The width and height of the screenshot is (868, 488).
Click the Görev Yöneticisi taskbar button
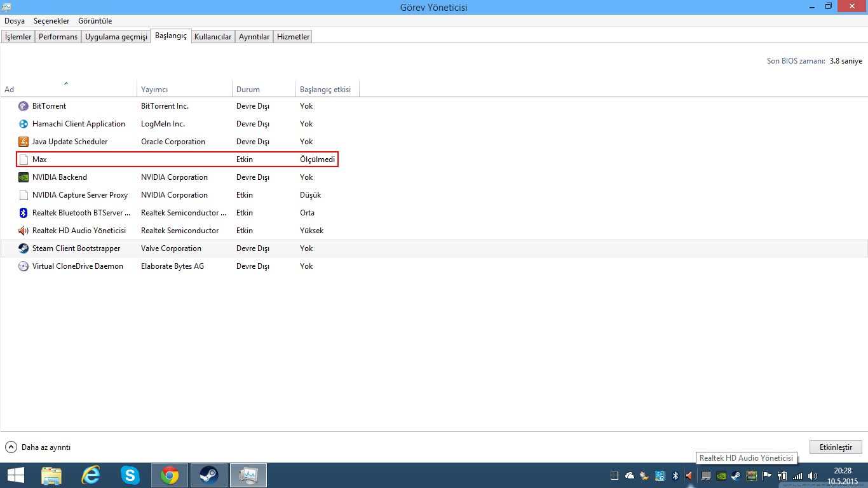pyautogui.click(x=248, y=475)
